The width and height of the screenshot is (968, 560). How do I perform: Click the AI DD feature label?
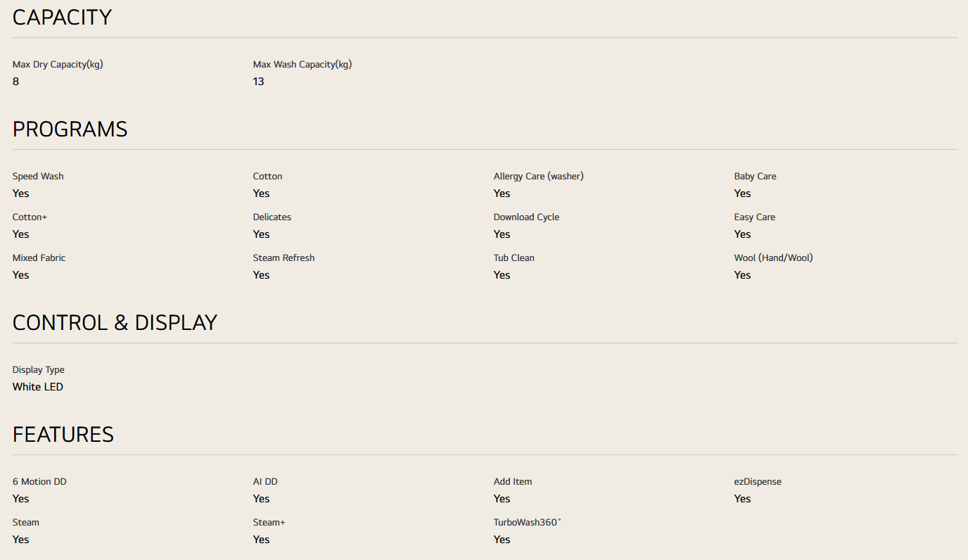pyautogui.click(x=265, y=482)
